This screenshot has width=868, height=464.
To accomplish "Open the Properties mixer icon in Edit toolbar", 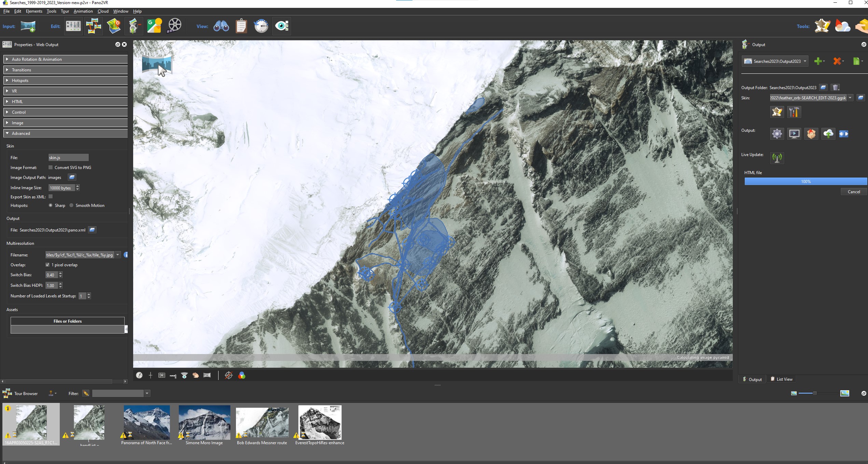I will [73, 26].
